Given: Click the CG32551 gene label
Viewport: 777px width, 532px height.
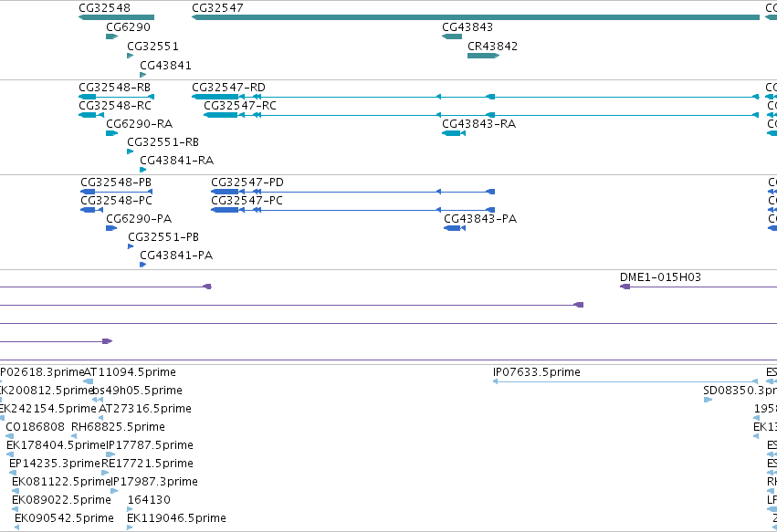Looking at the screenshot, I should tap(152, 46).
